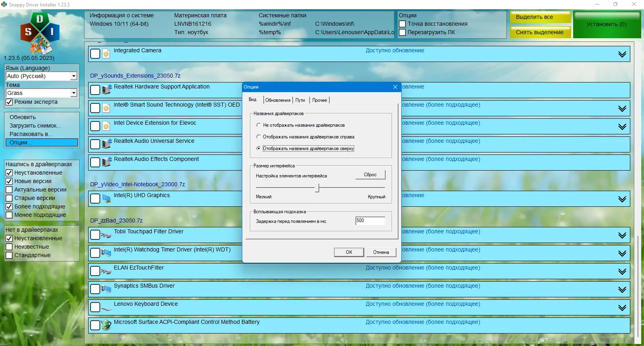
Task: Click the interface size slider thumb
Action: tap(317, 187)
